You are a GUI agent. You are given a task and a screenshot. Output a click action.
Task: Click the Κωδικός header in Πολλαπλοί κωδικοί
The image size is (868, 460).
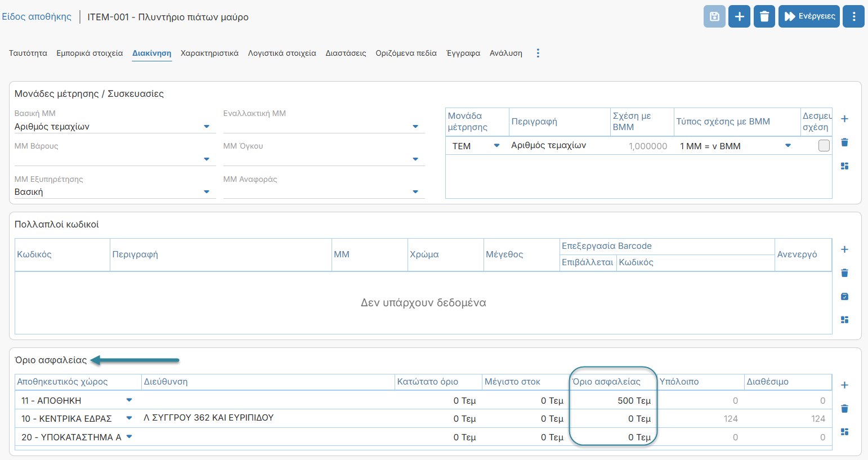[62, 254]
